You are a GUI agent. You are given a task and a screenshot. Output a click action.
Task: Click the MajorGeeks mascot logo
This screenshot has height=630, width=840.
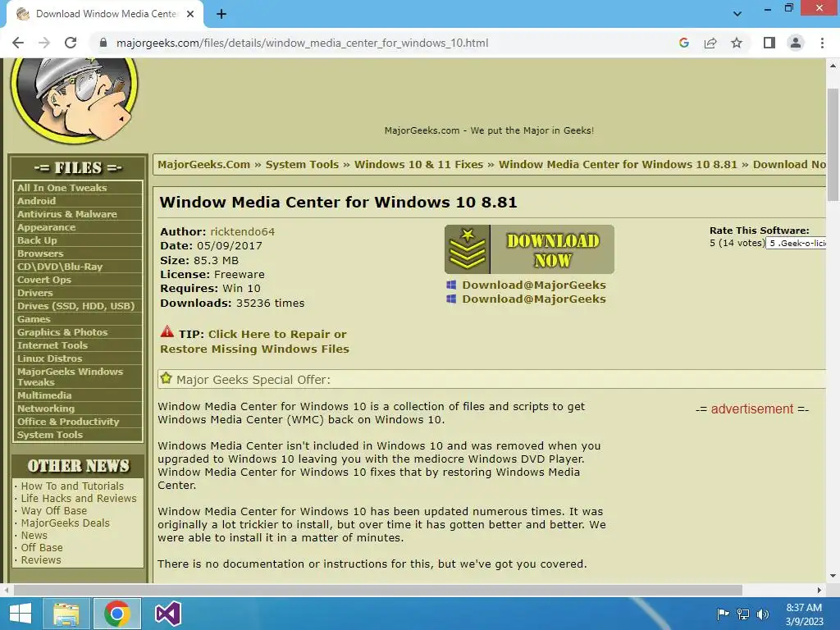(74, 100)
